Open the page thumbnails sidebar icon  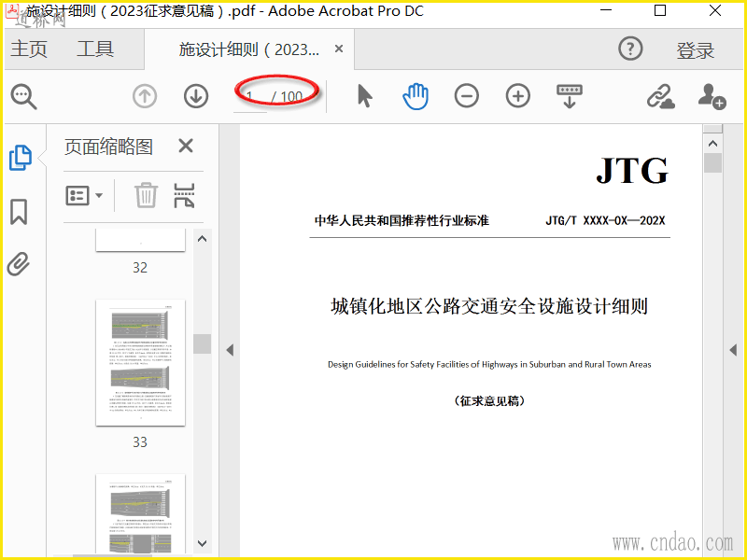point(20,158)
